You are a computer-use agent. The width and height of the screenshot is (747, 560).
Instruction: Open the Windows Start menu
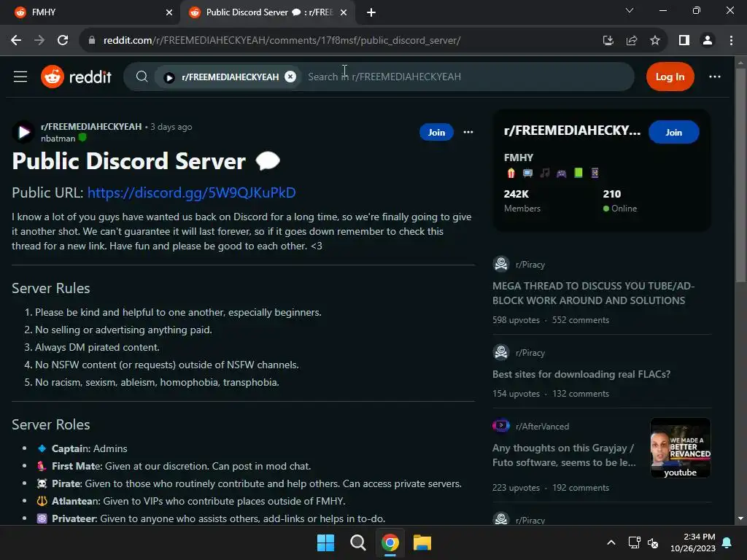(326, 542)
